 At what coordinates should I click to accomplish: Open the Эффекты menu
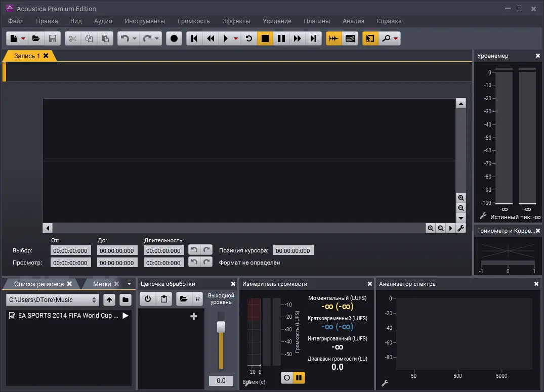tap(236, 21)
